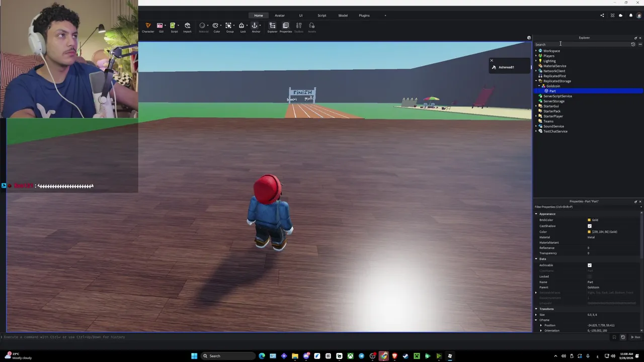
Task: Select Teams in Explorer
Action: pos(548,121)
